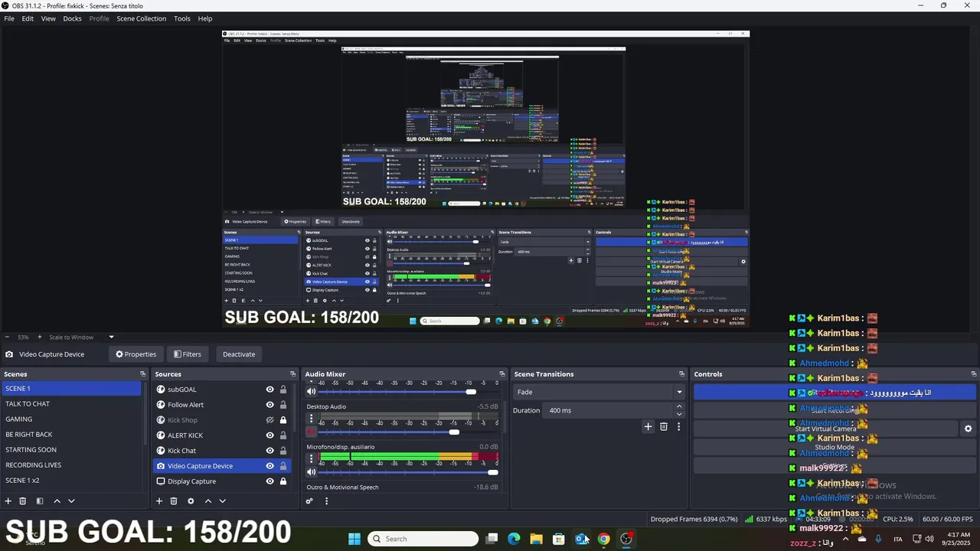Hide the Follow Alert source
The image size is (980, 551).
point(269,405)
